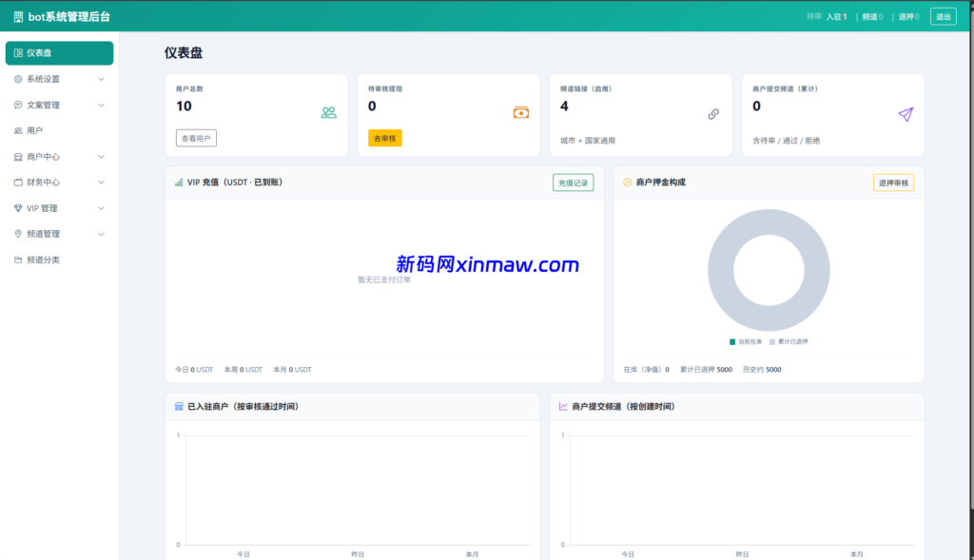Click the 查看用户 button
The width and height of the screenshot is (974, 560).
click(x=194, y=137)
